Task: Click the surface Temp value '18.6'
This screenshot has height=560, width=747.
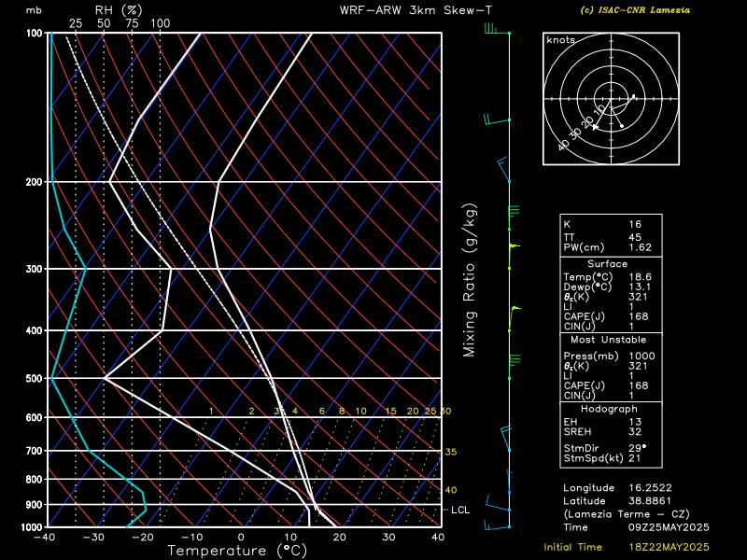Action: (x=640, y=276)
